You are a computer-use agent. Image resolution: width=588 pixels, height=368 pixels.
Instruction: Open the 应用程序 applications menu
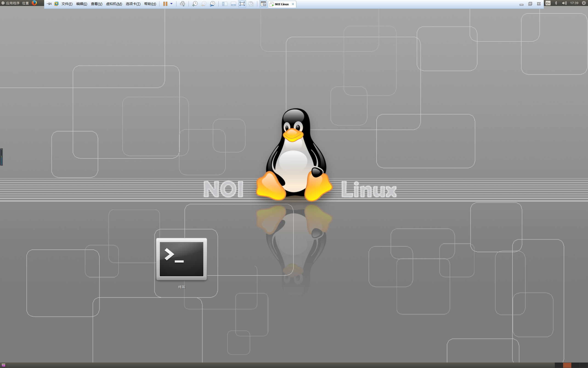(x=10, y=3)
